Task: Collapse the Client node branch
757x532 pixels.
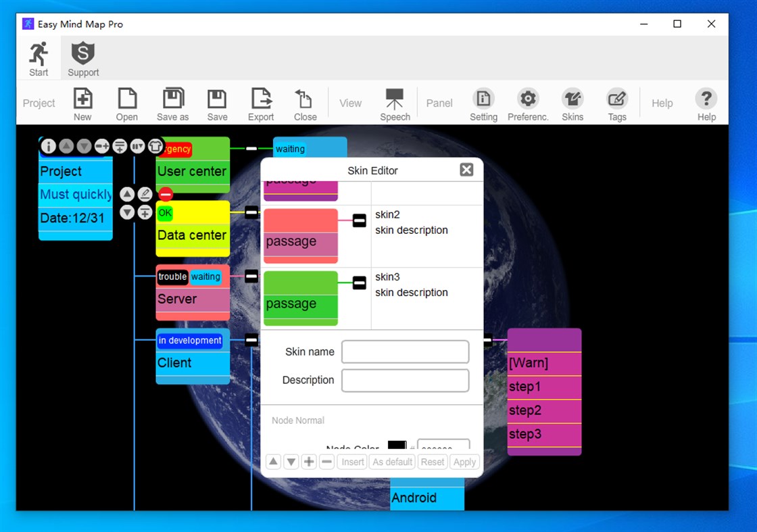Action: pyautogui.click(x=251, y=340)
